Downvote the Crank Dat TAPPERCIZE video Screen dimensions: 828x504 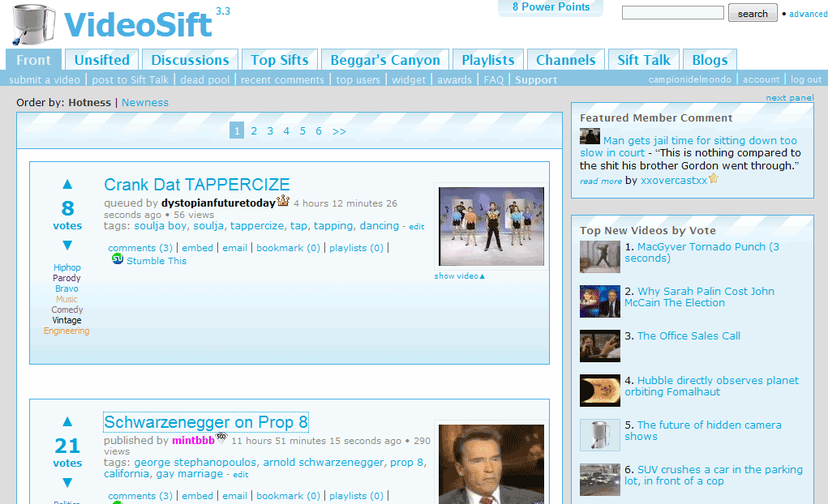(67, 246)
